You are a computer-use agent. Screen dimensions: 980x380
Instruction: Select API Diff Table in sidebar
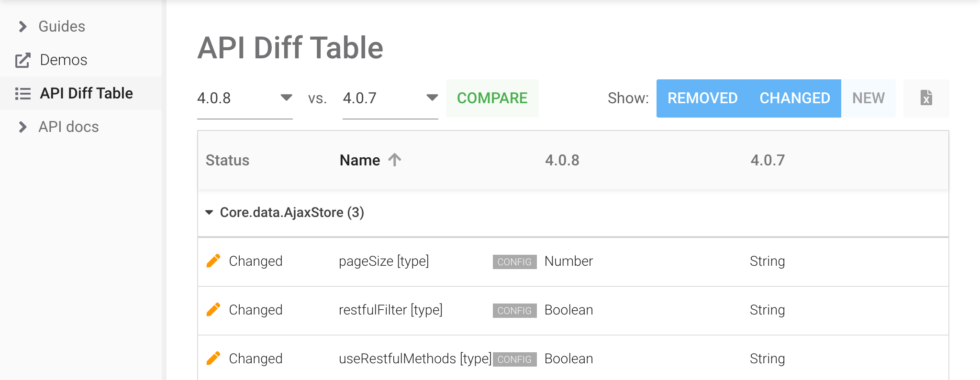click(86, 94)
